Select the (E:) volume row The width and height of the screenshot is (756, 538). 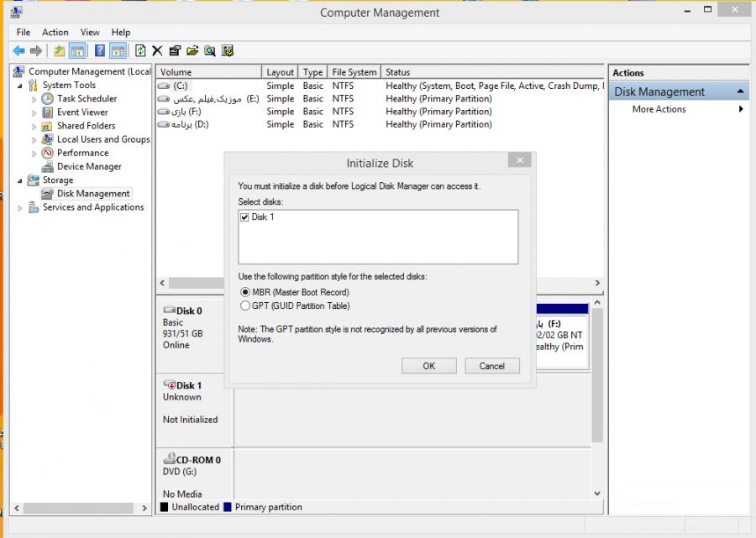click(380, 99)
